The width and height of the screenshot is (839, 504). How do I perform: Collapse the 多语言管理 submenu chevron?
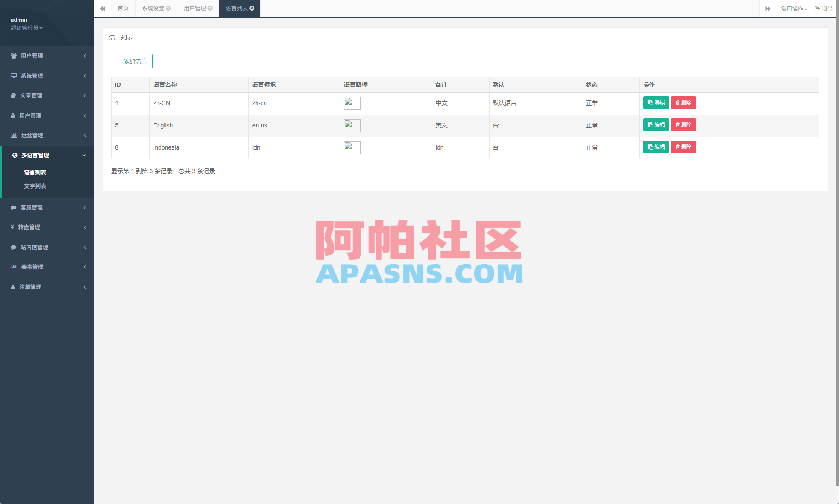[x=84, y=155]
